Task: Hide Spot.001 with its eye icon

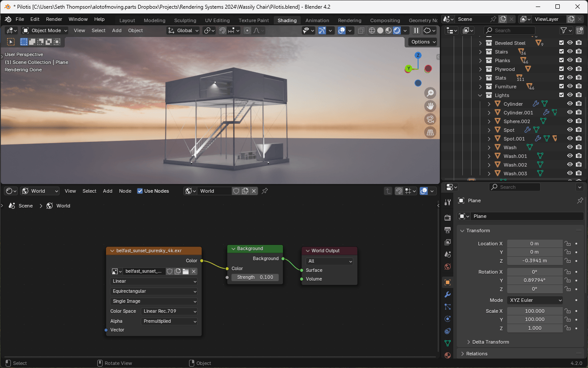Action: 570,139
